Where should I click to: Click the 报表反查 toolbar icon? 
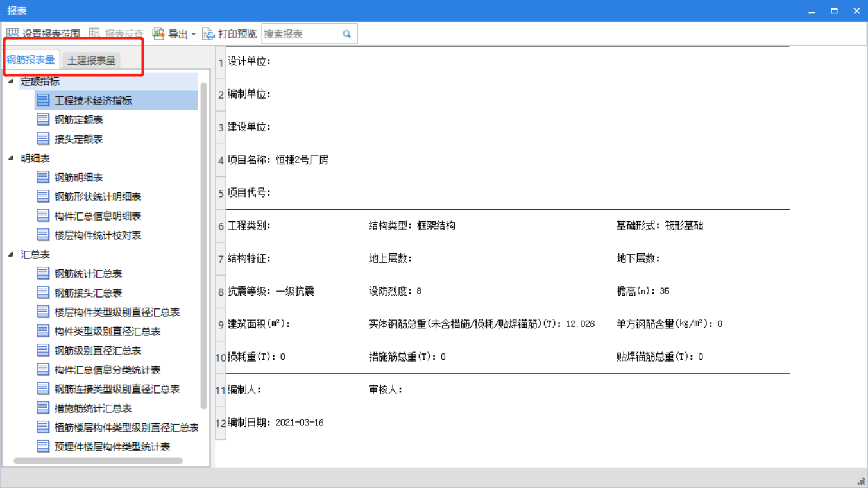coord(95,33)
